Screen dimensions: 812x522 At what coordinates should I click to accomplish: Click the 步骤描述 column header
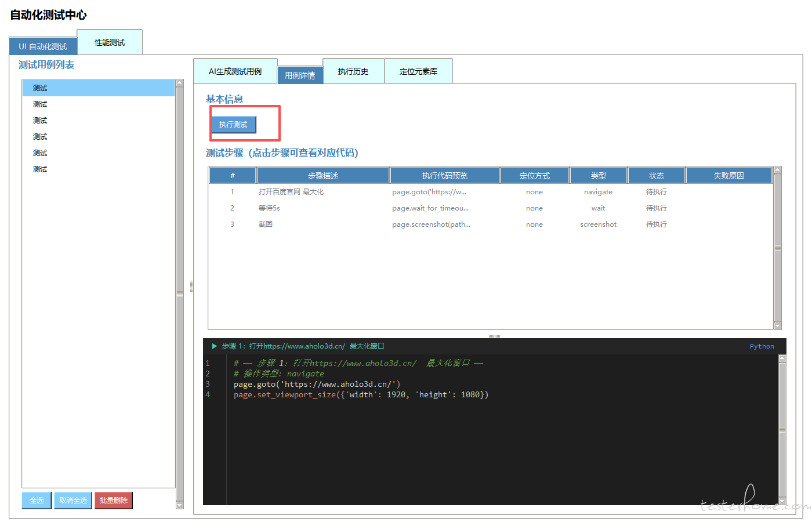coord(323,176)
